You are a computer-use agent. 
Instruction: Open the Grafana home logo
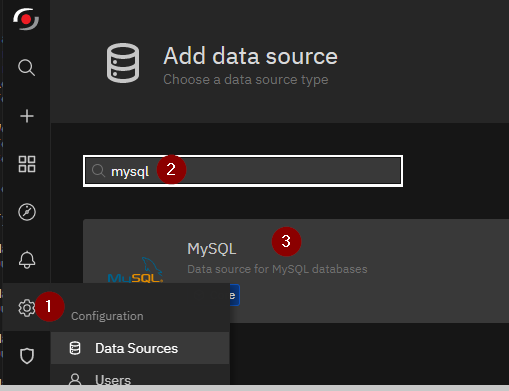tap(26, 19)
